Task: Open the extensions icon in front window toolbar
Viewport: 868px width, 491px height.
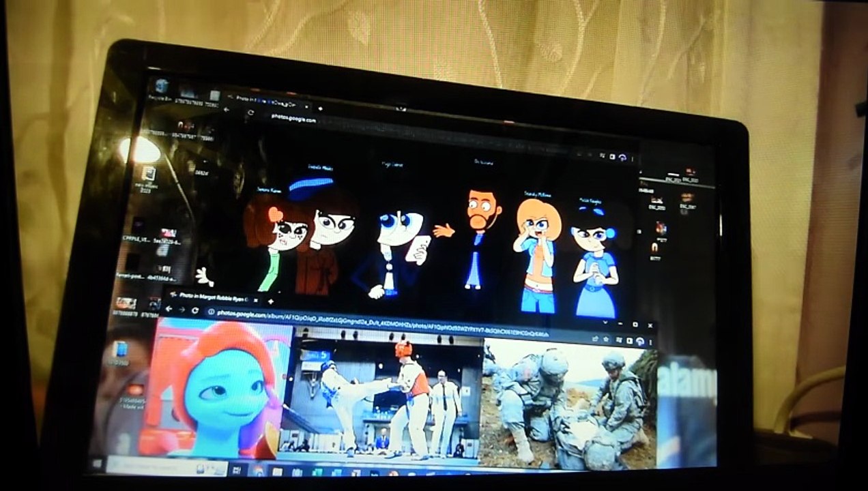Action: click(x=618, y=340)
